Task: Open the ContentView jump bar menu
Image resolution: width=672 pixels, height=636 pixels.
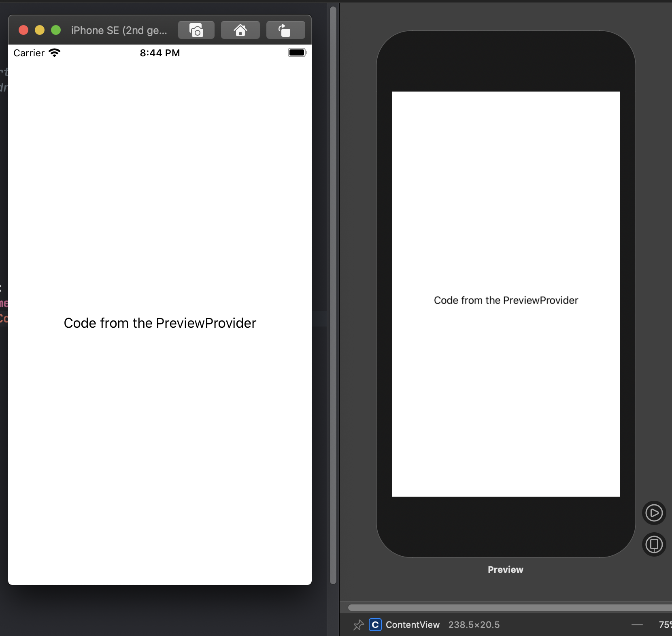Action: pyautogui.click(x=413, y=625)
